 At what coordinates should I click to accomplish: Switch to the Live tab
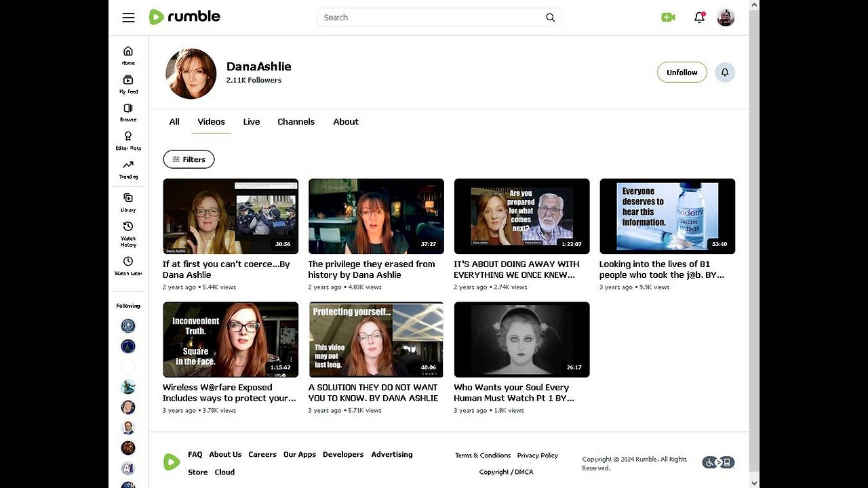[252, 122]
